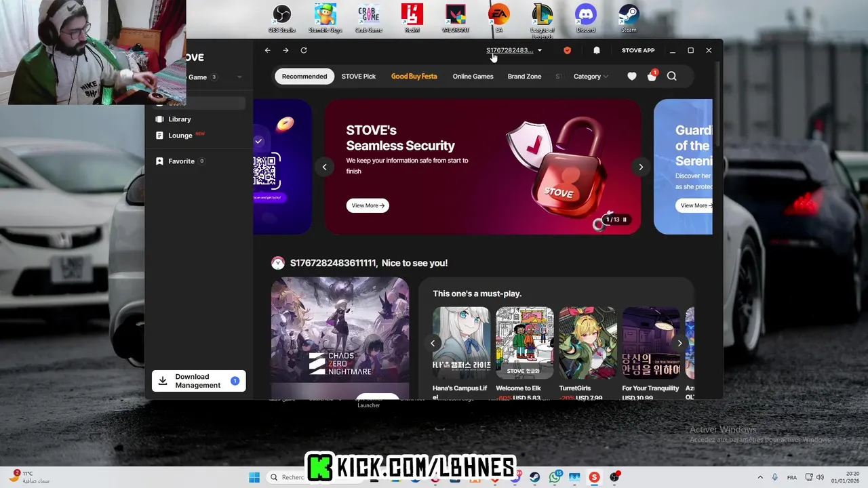Open the Good Buy Festa tab
The width and height of the screenshot is (868, 488).
[x=414, y=77]
